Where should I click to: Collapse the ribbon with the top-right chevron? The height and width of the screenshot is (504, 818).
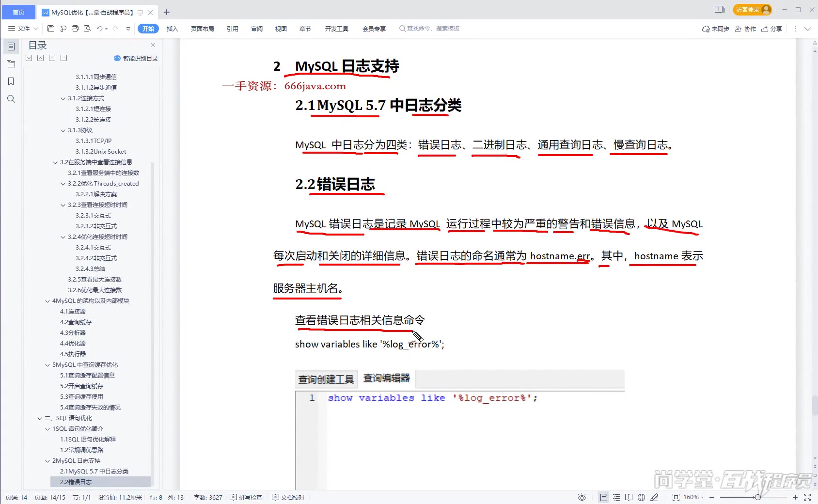(808, 29)
